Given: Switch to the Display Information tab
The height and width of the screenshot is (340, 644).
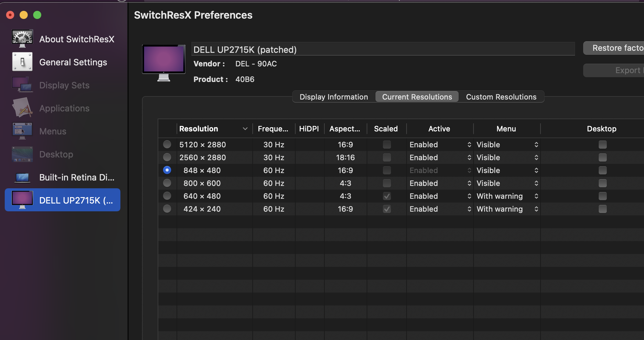Looking at the screenshot, I should pos(334,97).
